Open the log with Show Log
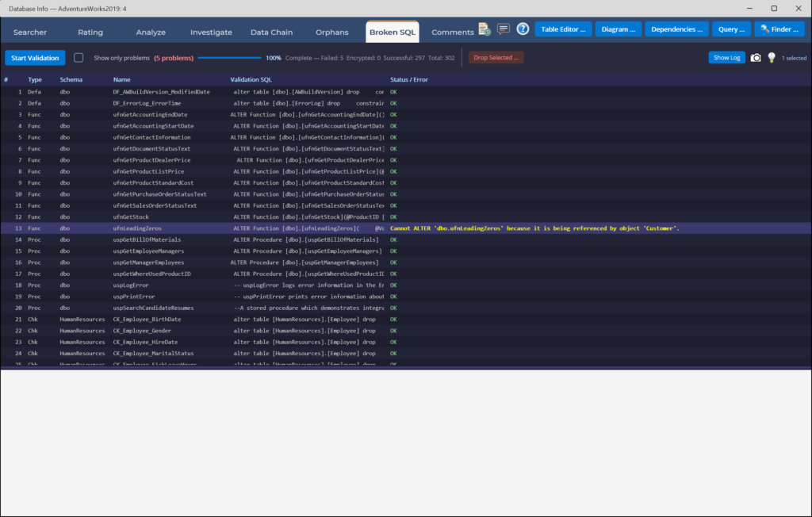This screenshot has height=517, width=812. tap(726, 58)
